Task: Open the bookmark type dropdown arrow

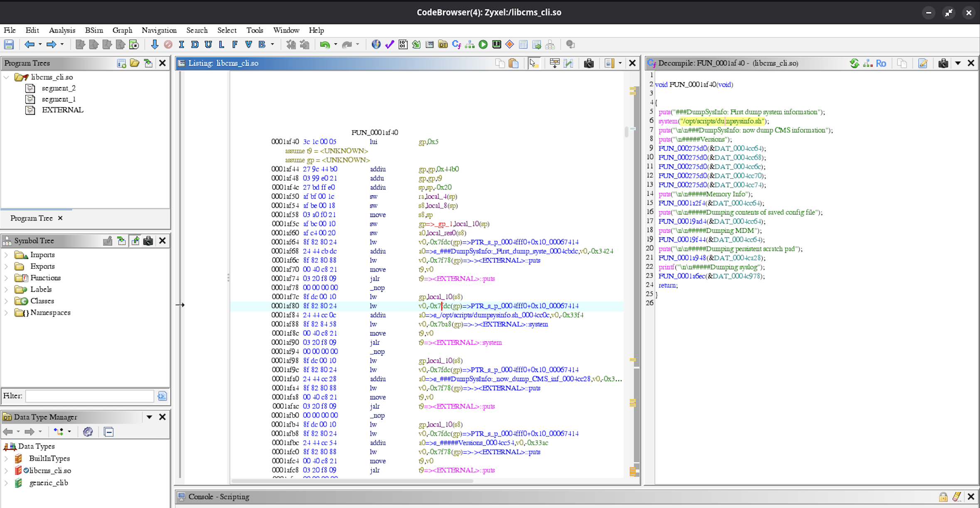Action: [273, 44]
